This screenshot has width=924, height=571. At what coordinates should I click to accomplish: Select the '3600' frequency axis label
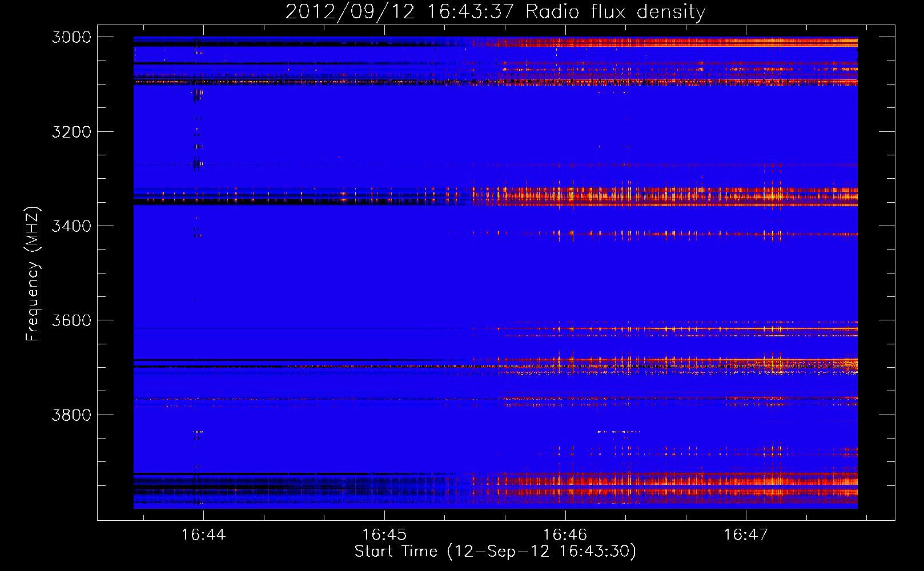point(71,320)
